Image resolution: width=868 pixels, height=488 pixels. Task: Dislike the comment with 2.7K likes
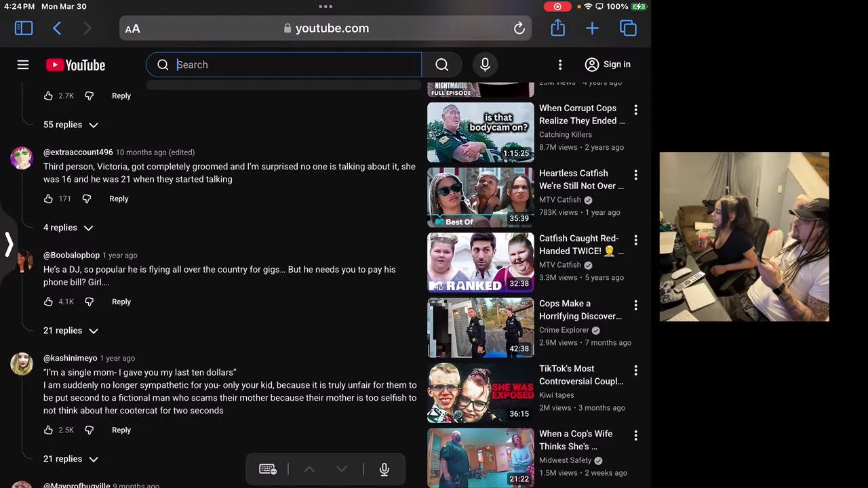pos(89,96)
